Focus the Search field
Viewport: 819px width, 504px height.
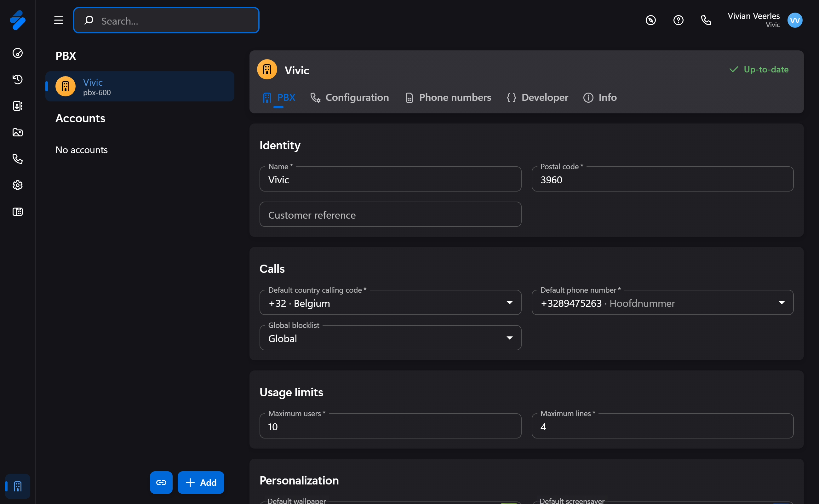tap(166, 20)
